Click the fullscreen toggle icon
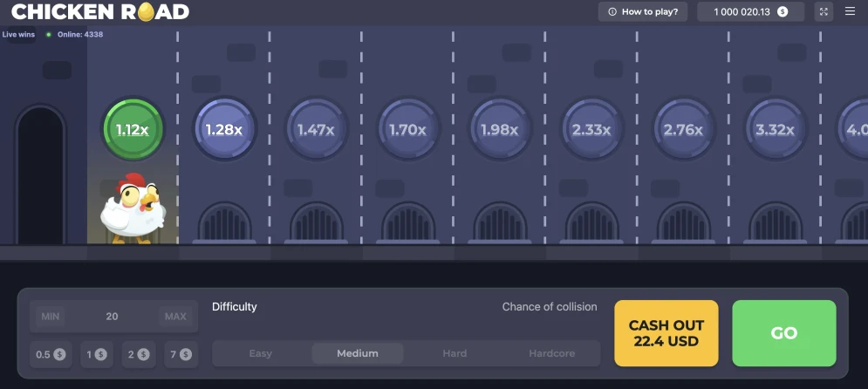 coord(824,11)
